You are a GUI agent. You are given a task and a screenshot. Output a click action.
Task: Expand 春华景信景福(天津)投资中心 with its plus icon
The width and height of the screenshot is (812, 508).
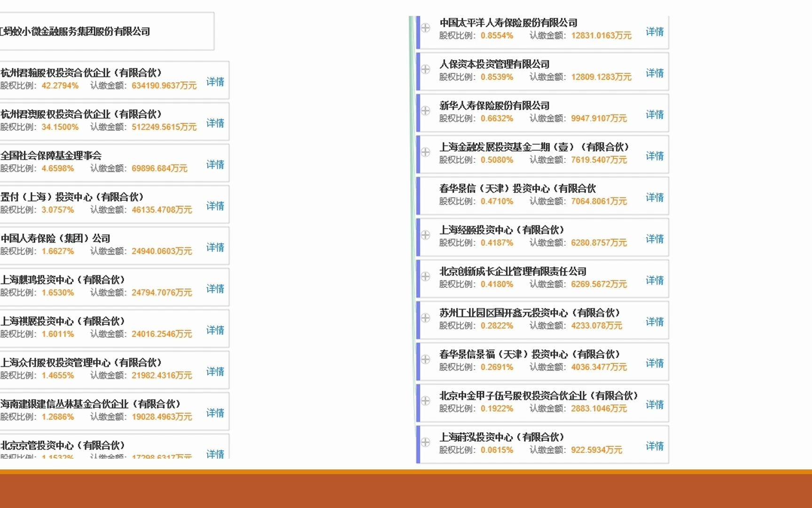pos(425,359)
